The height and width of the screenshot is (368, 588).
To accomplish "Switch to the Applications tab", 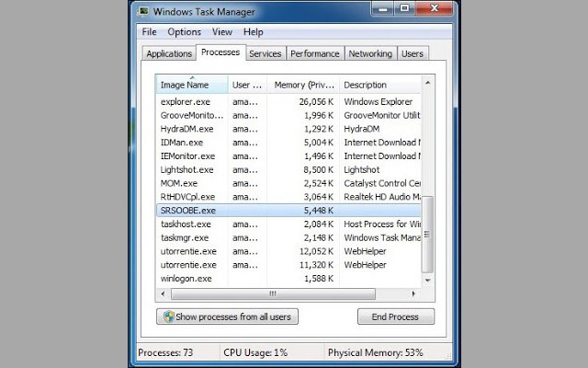I will click(169, 54).
